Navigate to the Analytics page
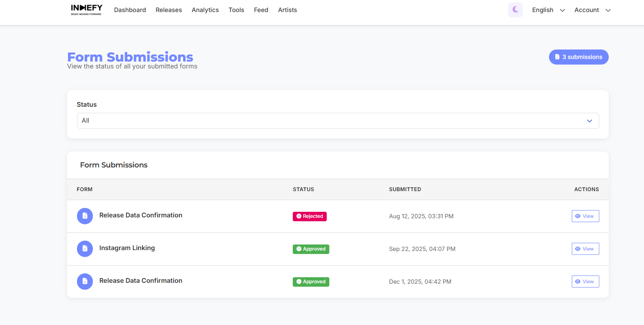644x325 pixels. 205,10
